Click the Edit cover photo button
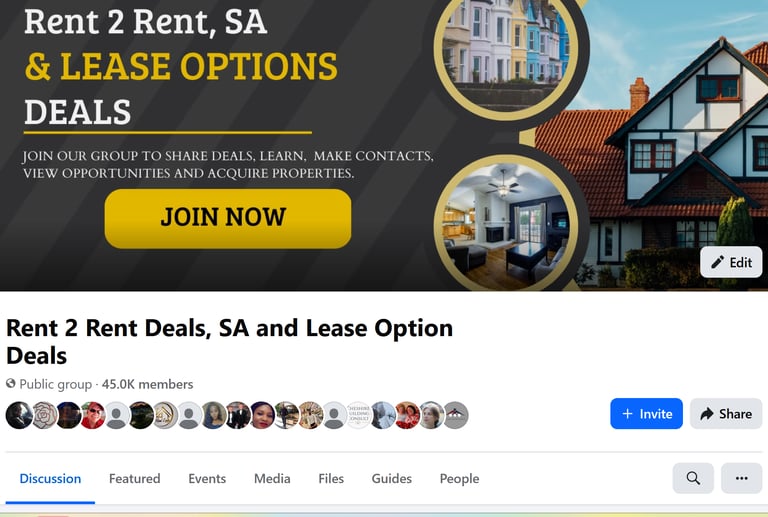Viewport: 768px width, 517px height. click(x=731, y=262)
